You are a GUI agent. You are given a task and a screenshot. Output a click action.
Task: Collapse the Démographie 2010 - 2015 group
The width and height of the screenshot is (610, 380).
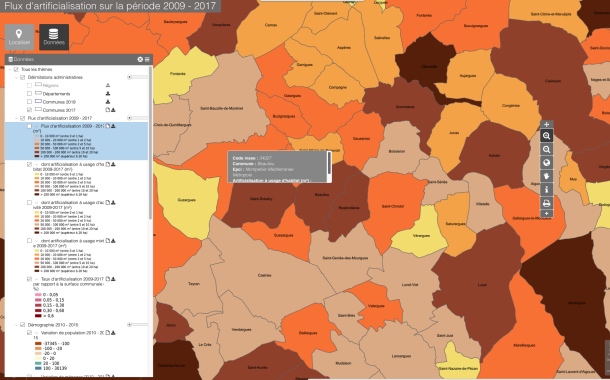(16, 324)
